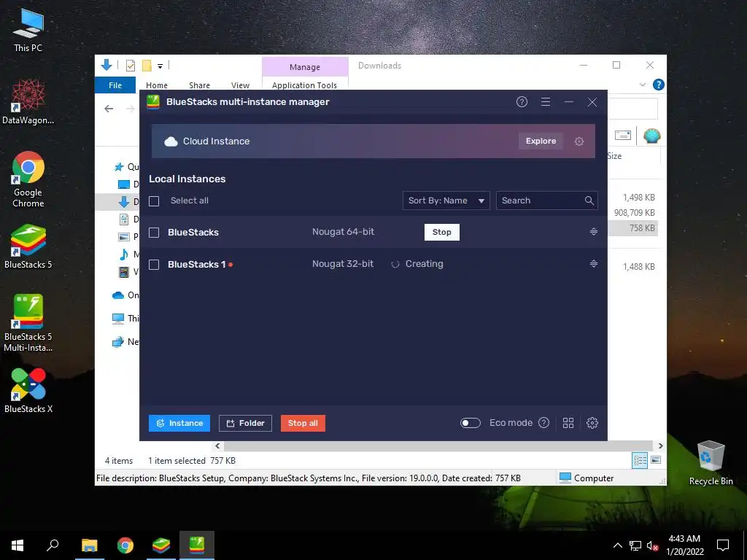
Task: Click BlueStacks 5 icon in the taskbar
Action: coord(161,545)
